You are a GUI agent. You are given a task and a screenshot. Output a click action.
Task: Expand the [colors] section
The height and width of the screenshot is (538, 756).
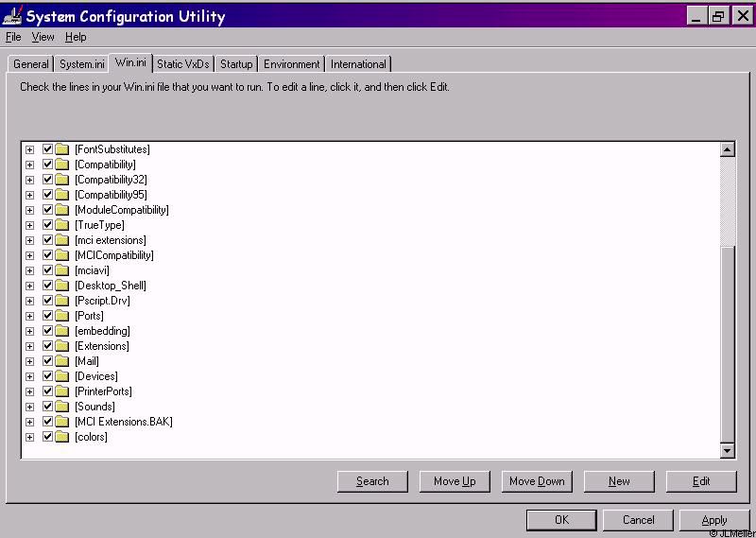(30, 437)
